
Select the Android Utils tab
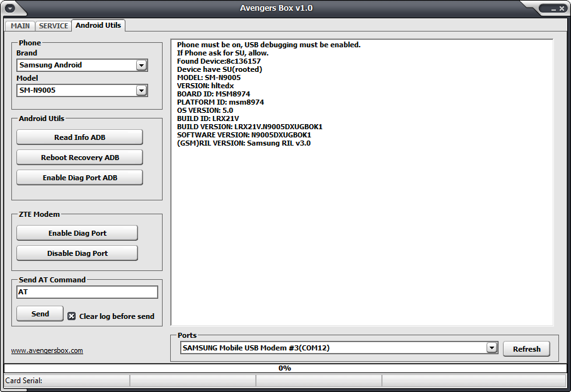pyautogui.click(x=98, y=26)
